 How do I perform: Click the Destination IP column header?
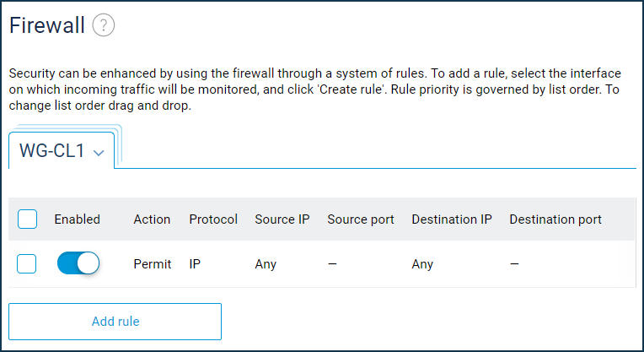pos(452,219)
